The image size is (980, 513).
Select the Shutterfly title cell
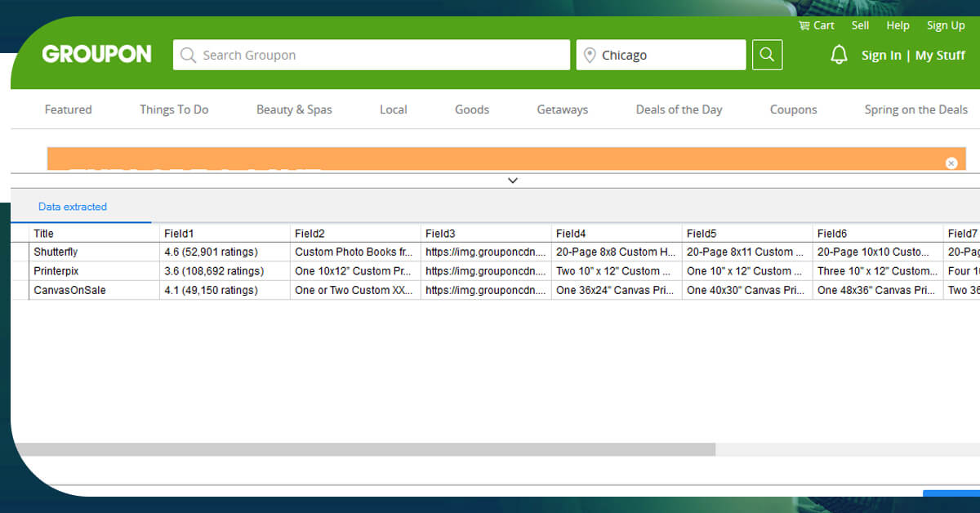(x=94, y=252)
